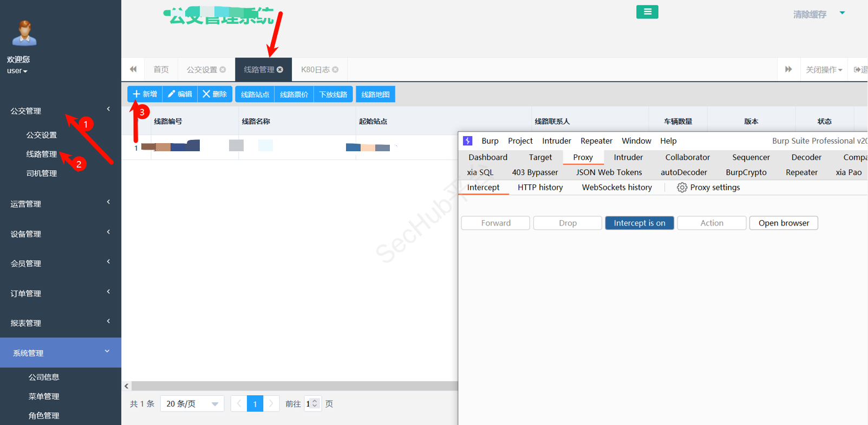Click the tab scroll-left double arrow icon
The image size is (868, 425).
pyautogui.click(x=133, y=69)
